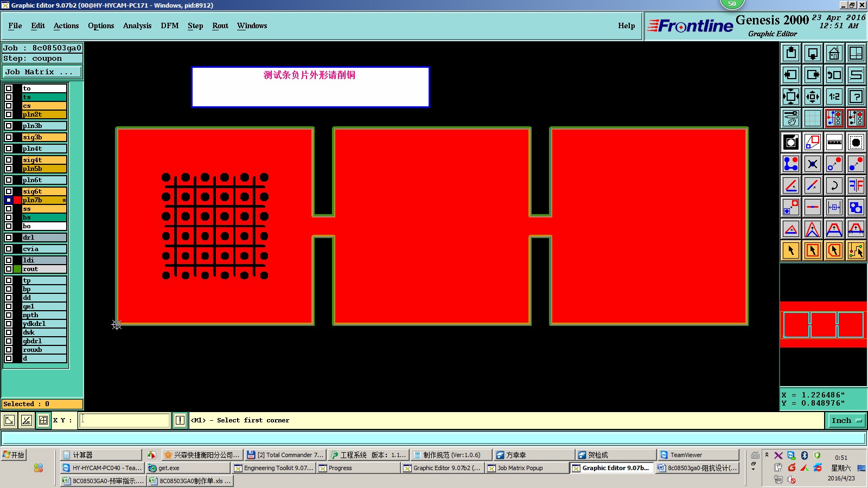Open the Help menu
Screen dimensions: 868x488
pos(627,25)
